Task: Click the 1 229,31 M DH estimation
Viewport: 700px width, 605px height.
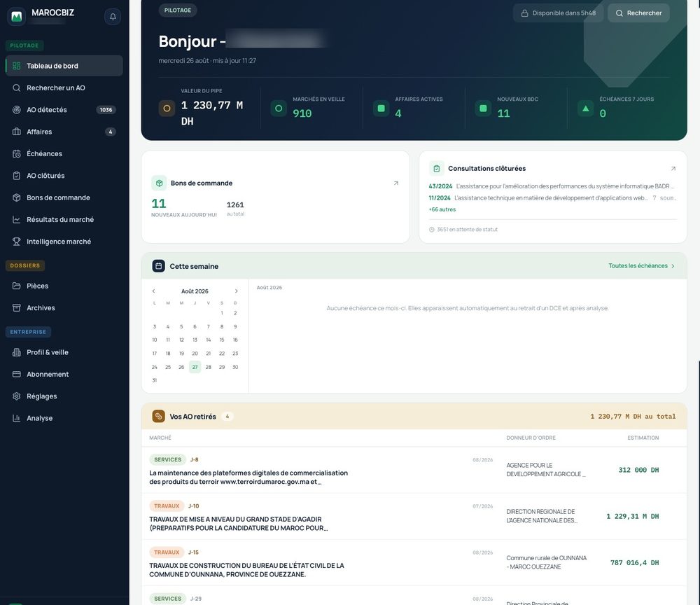Action: click(x=632, y=517)
